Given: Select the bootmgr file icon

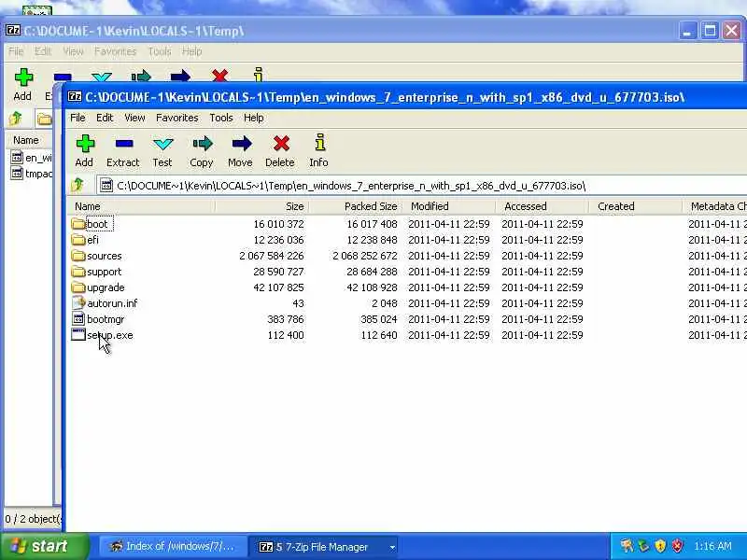Looking at the screenshot, I should [78, 319].
